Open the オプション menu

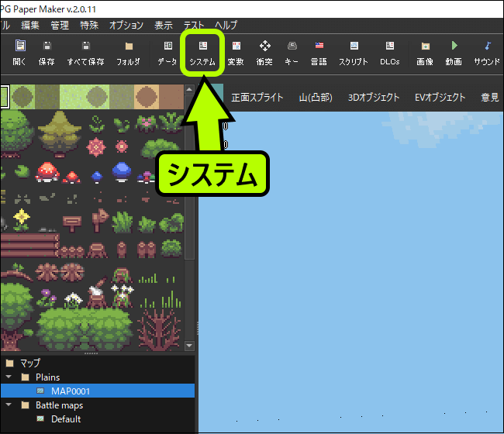point(126,26)
